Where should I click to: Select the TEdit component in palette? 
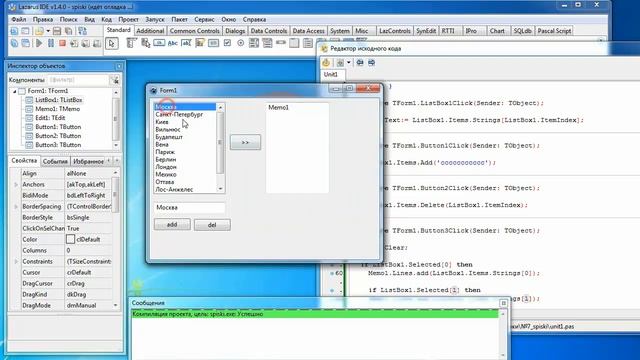pyautogui.click(x=186, y=43)
